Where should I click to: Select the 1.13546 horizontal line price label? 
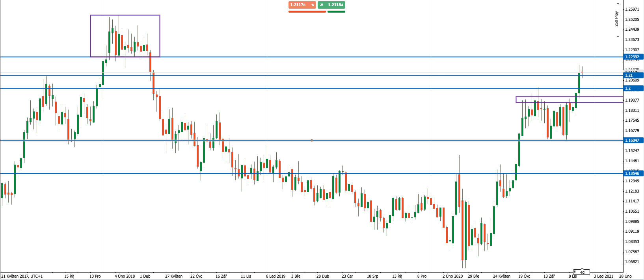(633, 173)
